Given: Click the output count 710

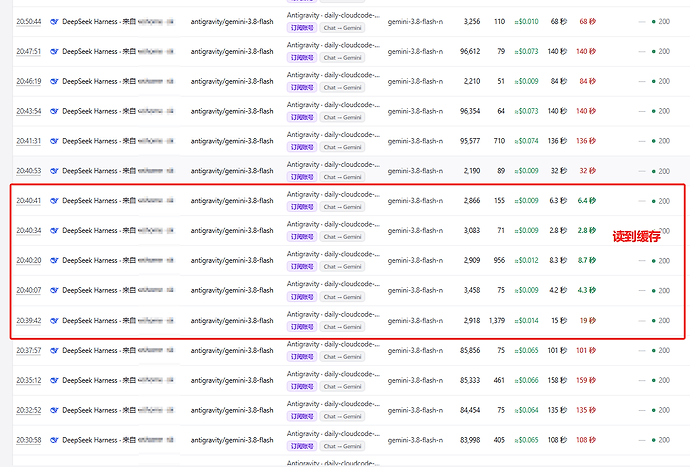Looking at the screenshot, I should (499, 141).
